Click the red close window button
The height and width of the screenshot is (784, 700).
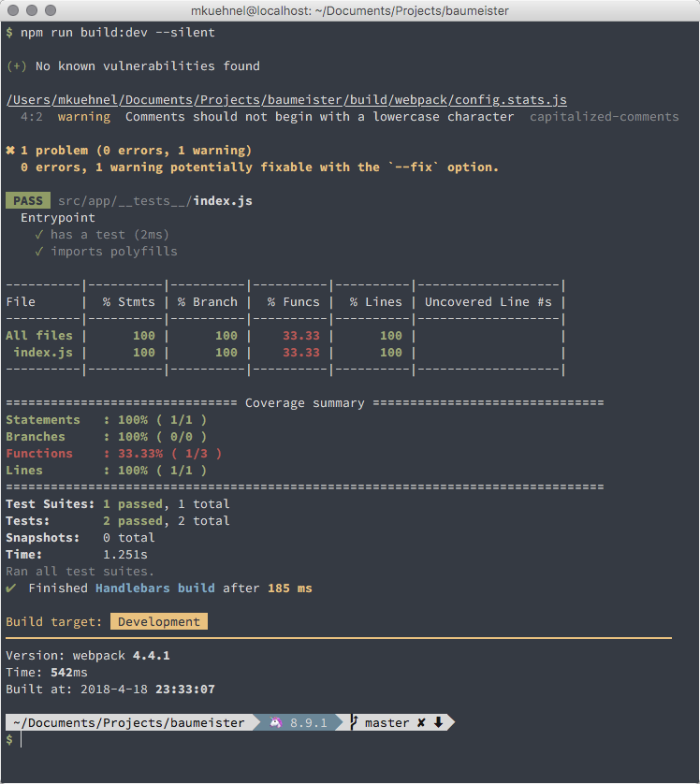pos(13,10)
